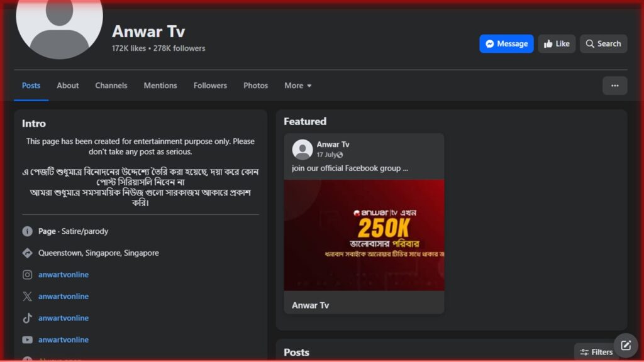Open the TikTok anwartvonline link
Image resolution: width=644 pixels, height=362 pixels.
point(64,318)
